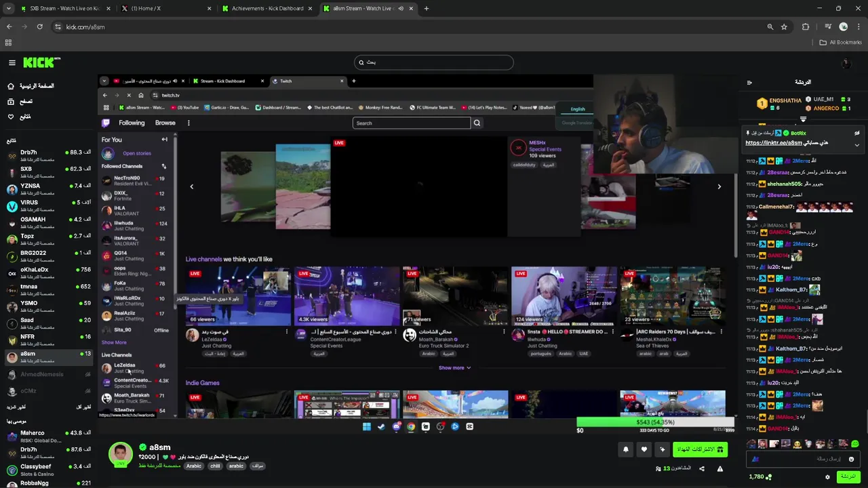This screenshot has width=868, height=488.
Task: Click the ENGSHATHA top gifter entry
Action: pos(779,103)
